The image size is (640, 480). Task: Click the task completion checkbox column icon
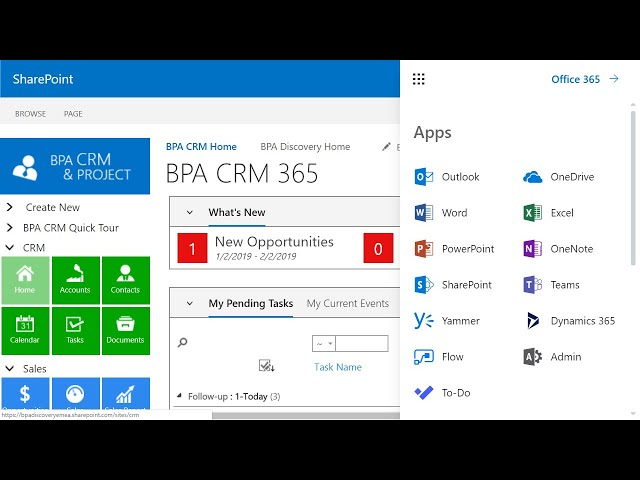267,365
